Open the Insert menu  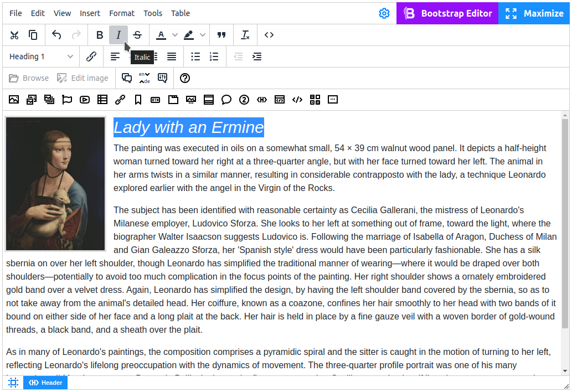pos(90,13)
